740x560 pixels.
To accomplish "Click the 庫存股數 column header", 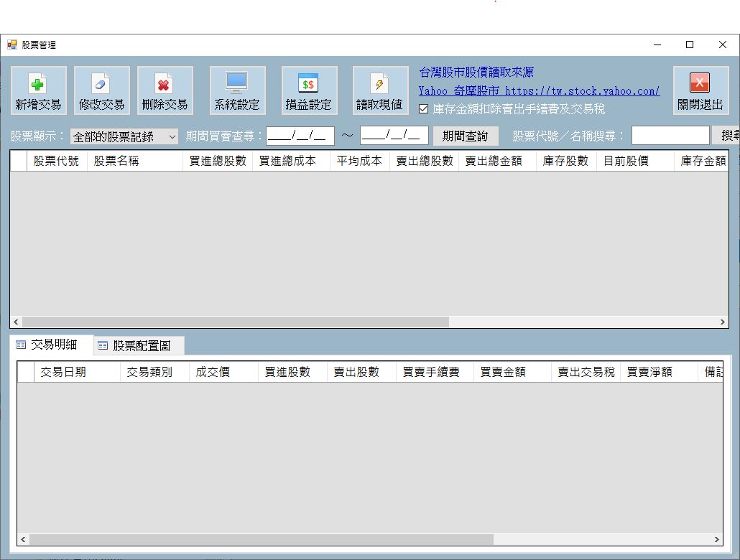I will coord(566,161).
